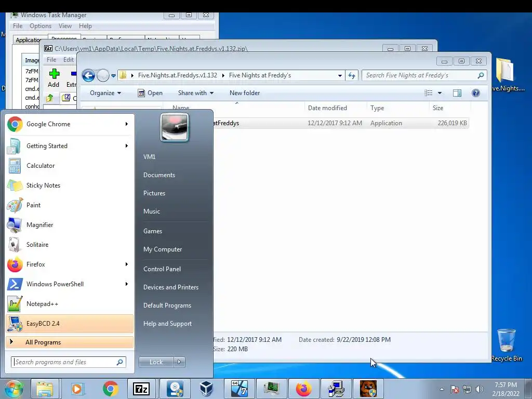Open Magnifier from the Start menu

[69, 224]
